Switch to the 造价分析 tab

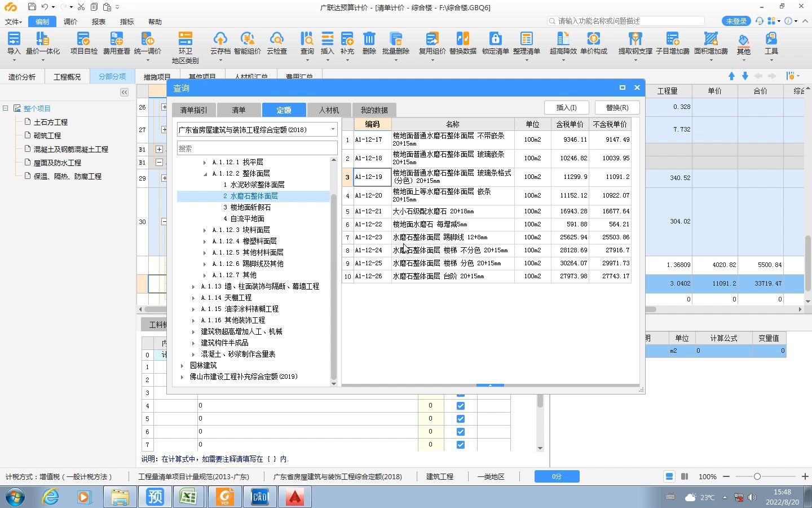pyautogui.click(x=22, y=77)
